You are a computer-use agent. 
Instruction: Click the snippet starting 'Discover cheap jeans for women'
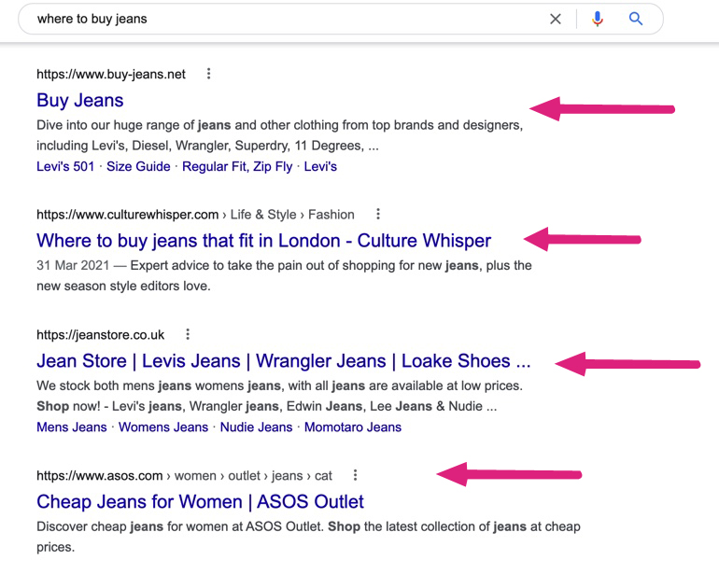[308, 537]
